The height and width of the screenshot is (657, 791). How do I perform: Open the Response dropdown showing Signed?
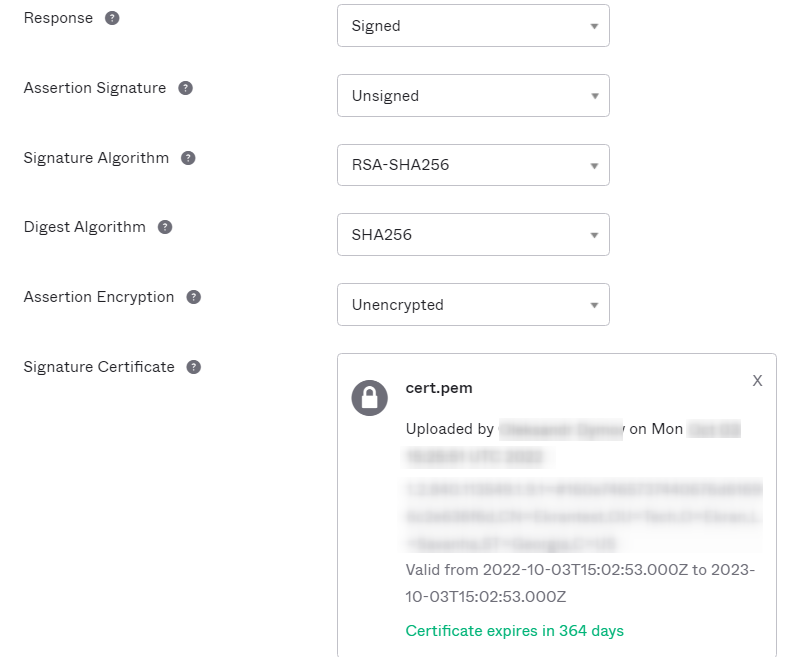(x=473, y=26)
